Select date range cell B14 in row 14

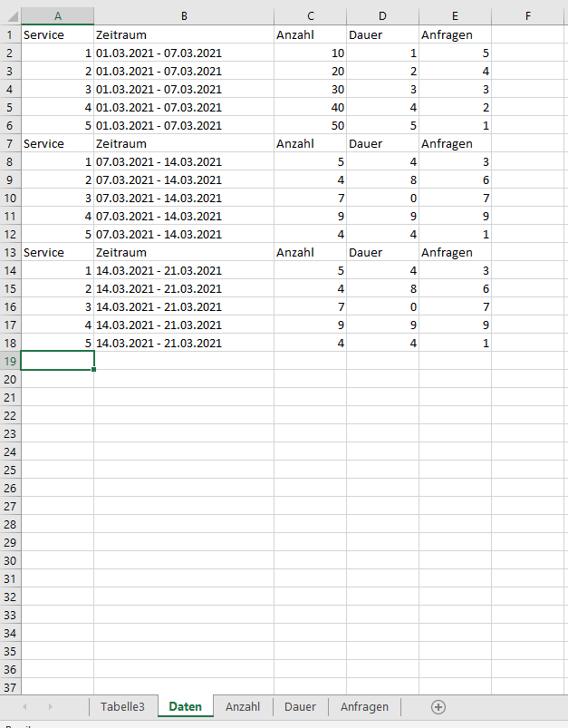click(184, 270)
